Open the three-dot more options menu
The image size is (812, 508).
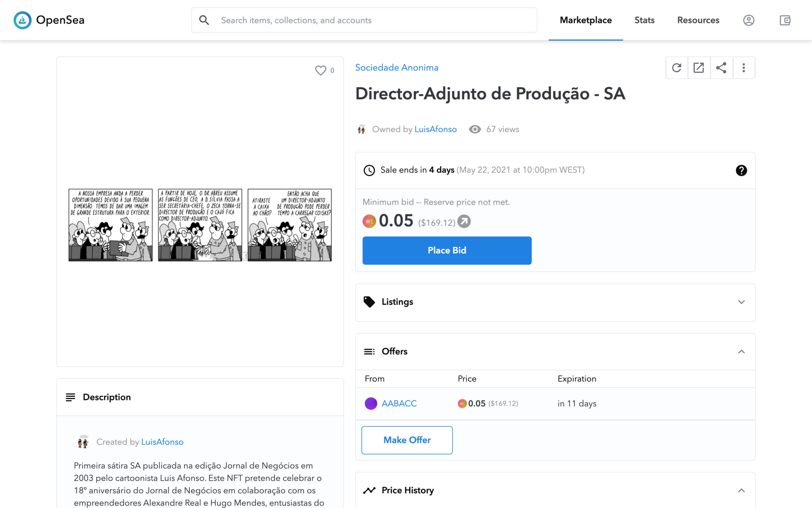744,68
